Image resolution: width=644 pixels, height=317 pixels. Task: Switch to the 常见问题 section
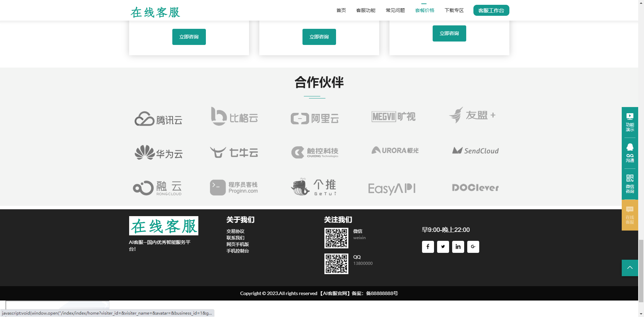(395, 10)
